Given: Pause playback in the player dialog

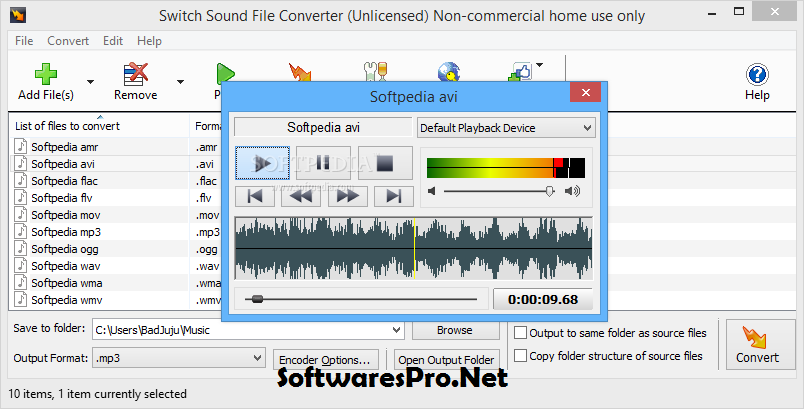Looking at the screenshot, I should pyautogui.click(x=324, y=163).
